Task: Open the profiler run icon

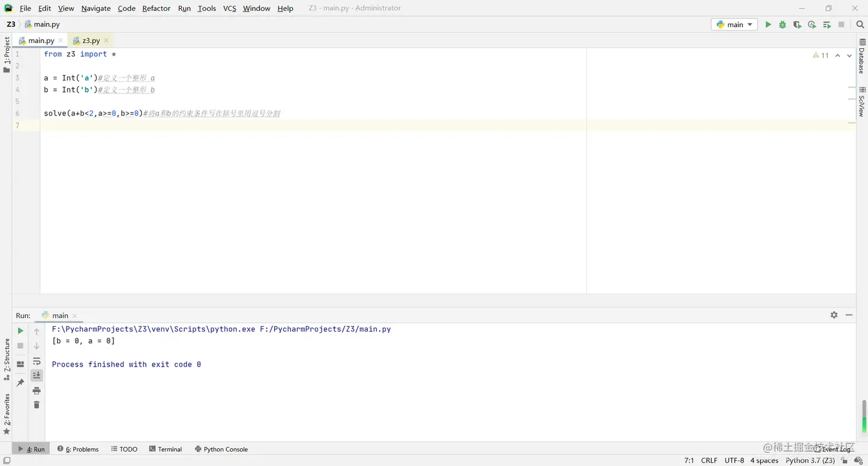Action: click(812, 25)
